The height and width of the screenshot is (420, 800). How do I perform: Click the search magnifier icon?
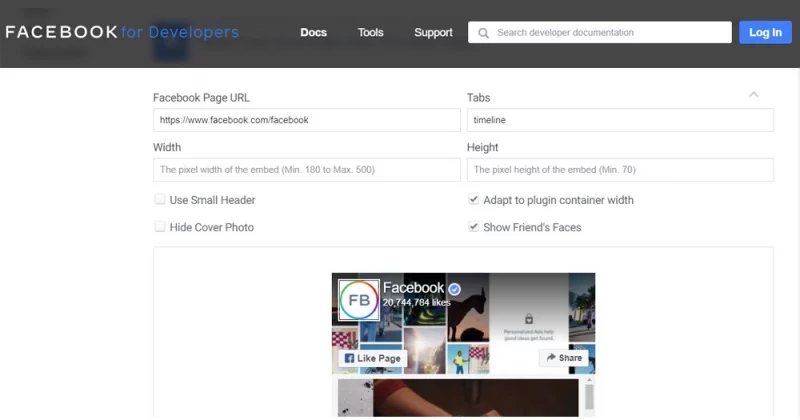pyautogui.click(x=483, y=33)
